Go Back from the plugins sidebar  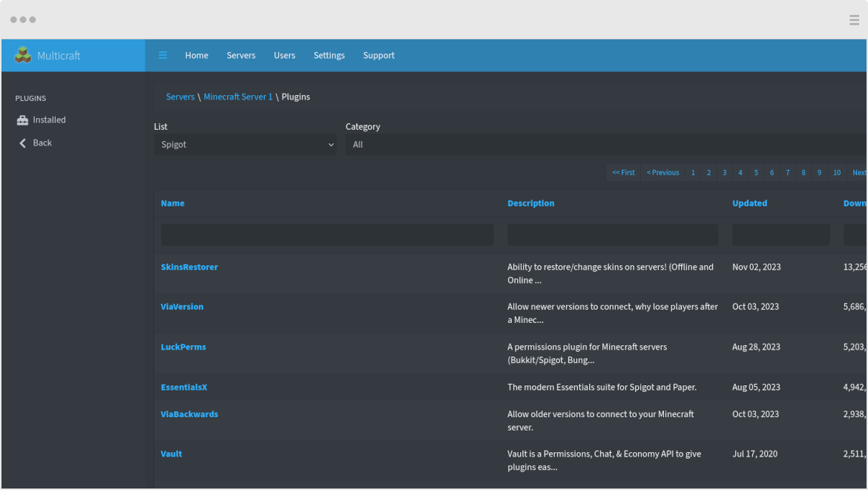42,143
